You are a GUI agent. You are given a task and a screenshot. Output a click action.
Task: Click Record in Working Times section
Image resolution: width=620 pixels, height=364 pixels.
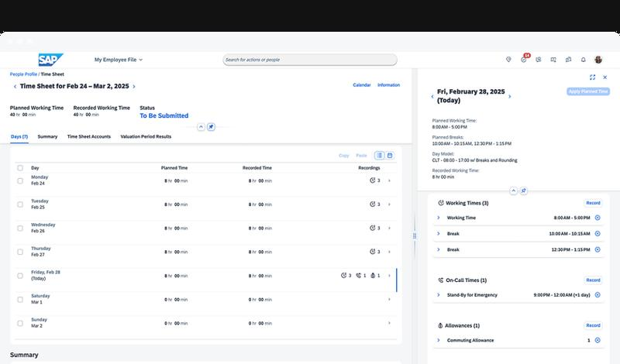tap(593, 203)
